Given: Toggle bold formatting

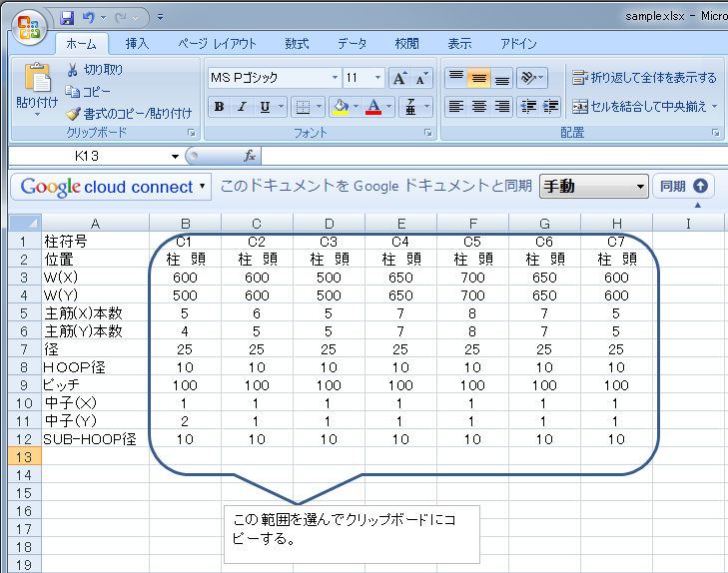Looking at the screenshot, I should click(219, 107).
